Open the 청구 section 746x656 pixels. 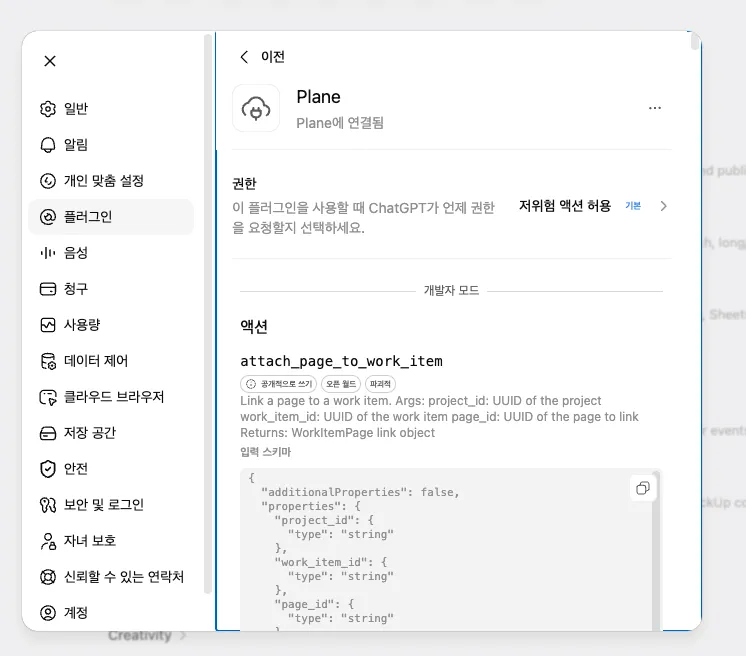click(111, 289)
